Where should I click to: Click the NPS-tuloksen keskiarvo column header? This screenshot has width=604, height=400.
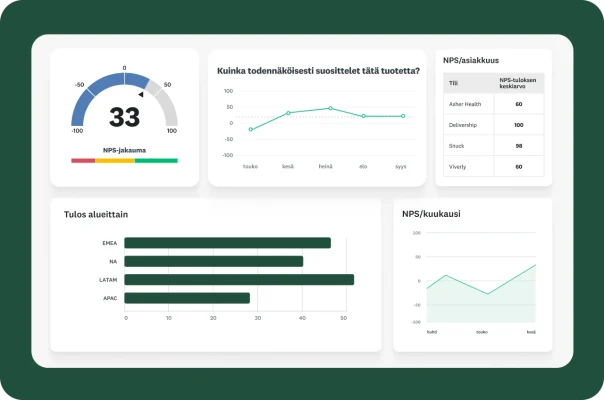[x=518, y=83]
